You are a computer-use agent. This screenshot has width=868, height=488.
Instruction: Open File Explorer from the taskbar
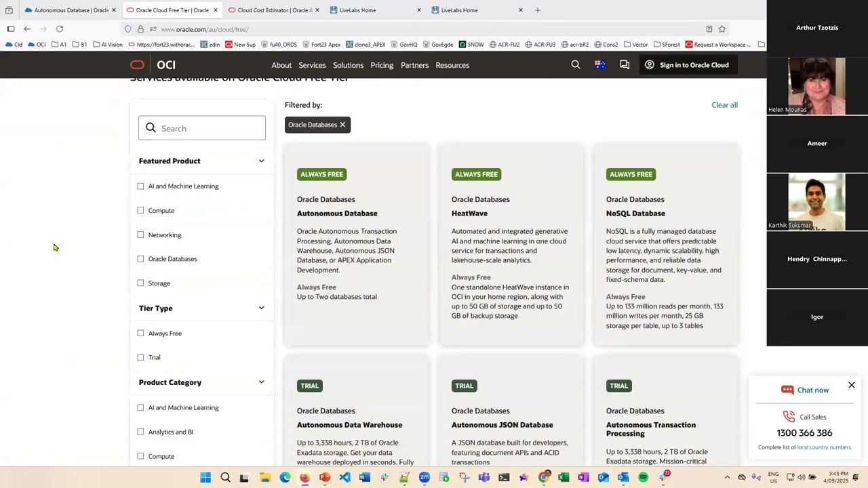(x=265, y=478)
